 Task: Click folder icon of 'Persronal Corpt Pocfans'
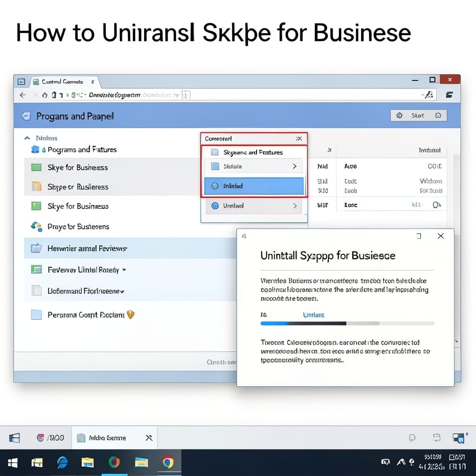[36, 315]
